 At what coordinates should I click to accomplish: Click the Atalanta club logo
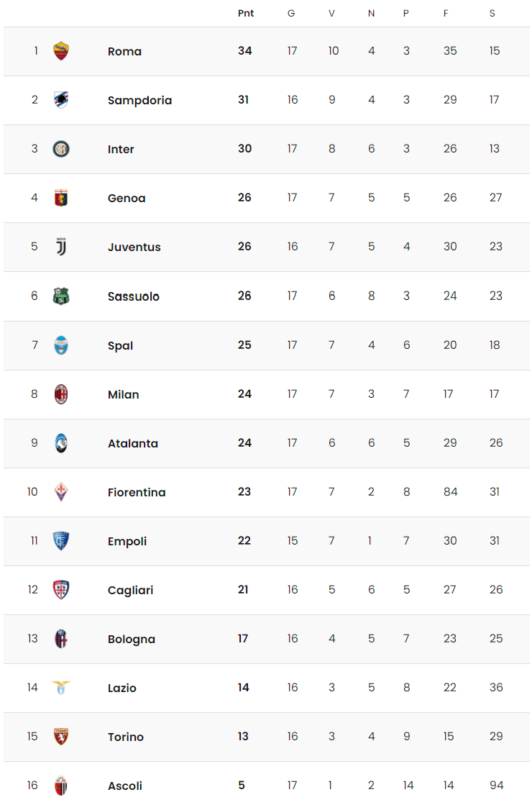[x=61, y=443]
